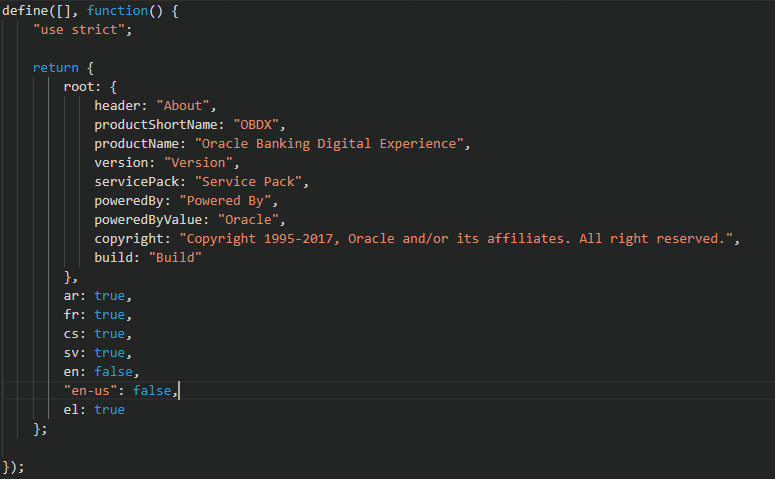
Task: Click the sv locale key
Action: [x=71, y=353]
